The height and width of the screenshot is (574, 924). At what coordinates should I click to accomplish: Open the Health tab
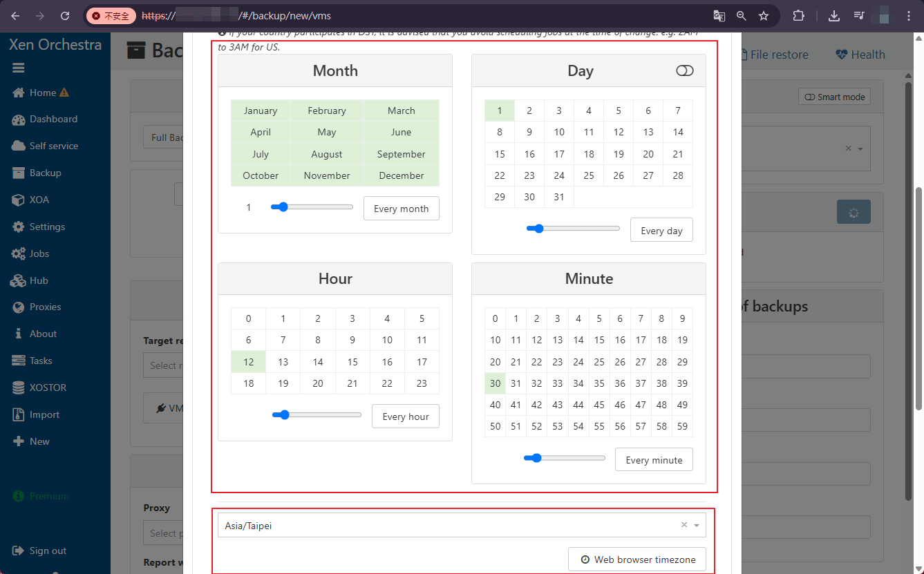pyautogui.click(x=860, y=55)
